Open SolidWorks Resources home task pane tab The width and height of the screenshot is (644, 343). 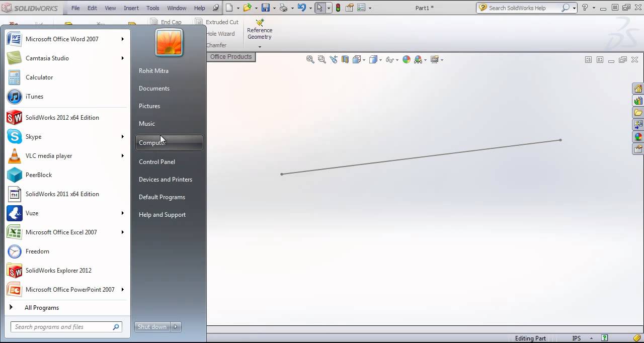coord(638,89)
